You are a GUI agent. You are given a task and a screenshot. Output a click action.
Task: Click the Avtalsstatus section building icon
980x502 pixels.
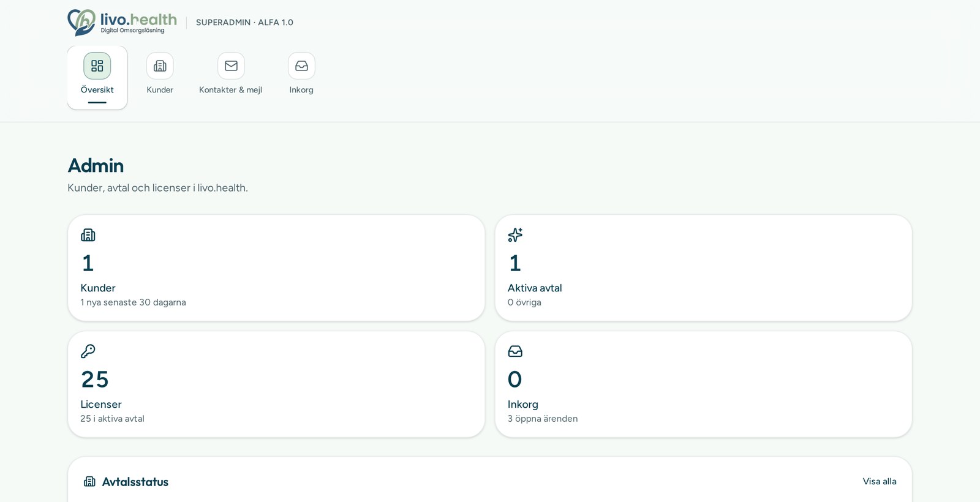pos(89,481)
